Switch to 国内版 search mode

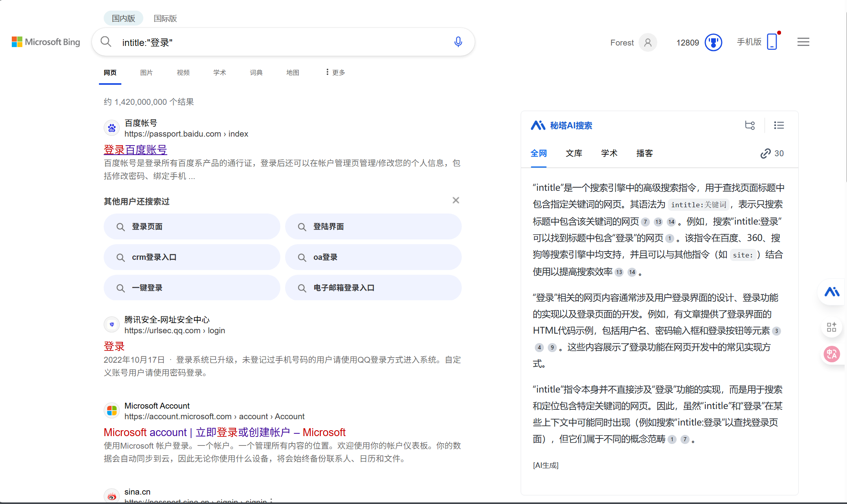[123, 18]
